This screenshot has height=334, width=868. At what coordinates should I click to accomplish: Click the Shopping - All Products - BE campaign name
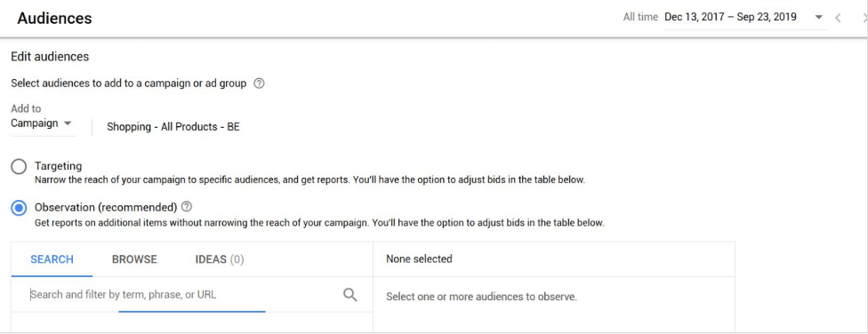coord(173,127)
